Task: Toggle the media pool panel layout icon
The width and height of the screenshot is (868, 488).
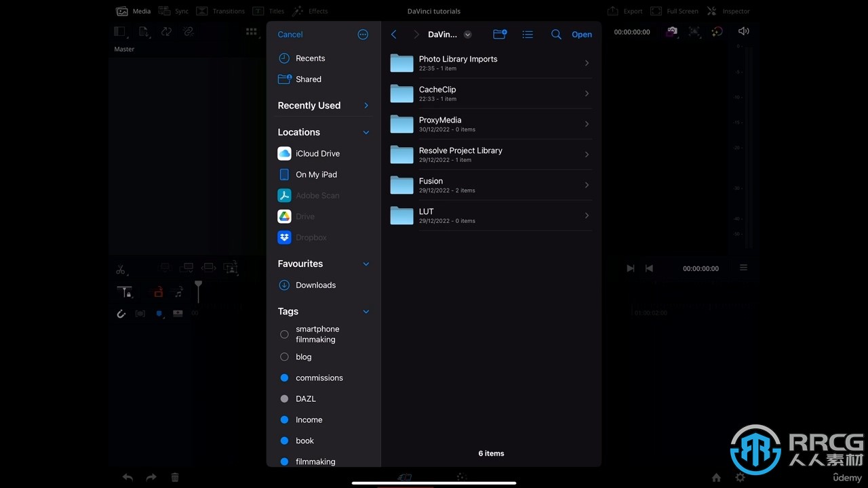Action: coord(120,31)
